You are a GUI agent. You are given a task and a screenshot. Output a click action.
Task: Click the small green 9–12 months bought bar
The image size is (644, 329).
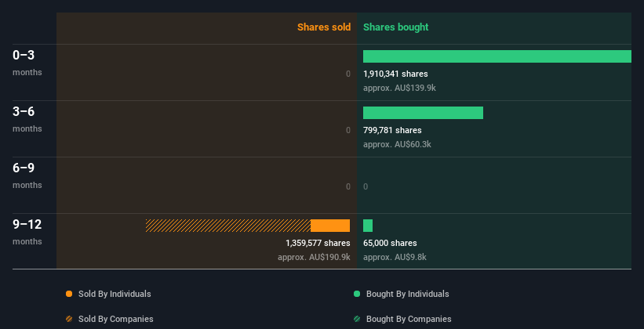(368, 226)
